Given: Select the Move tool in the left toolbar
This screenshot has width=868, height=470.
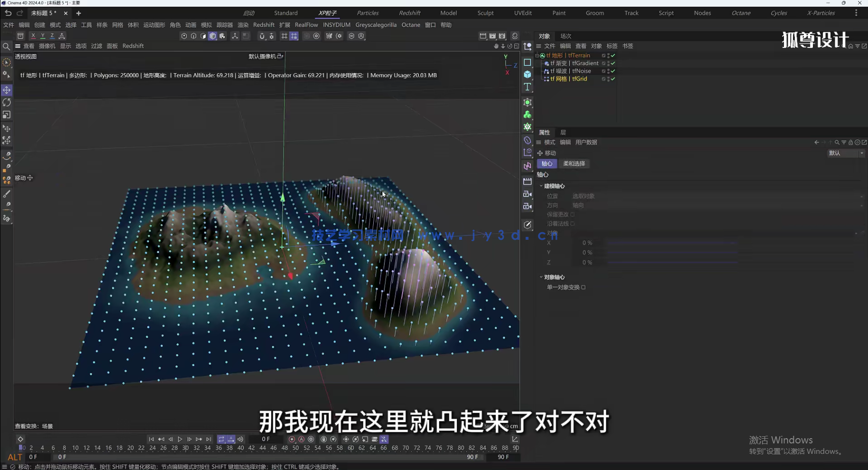Looking at the screenshot, I should click(x=7, y=90).
